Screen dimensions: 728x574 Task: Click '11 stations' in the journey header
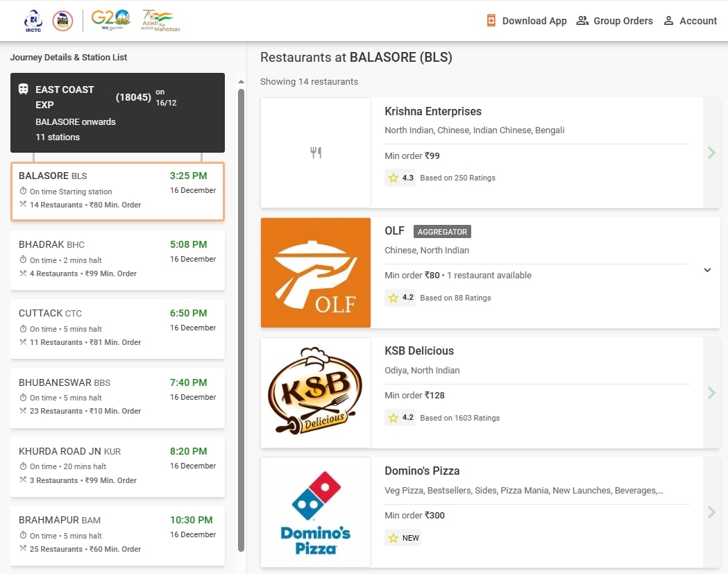click(x=58, y=137)
